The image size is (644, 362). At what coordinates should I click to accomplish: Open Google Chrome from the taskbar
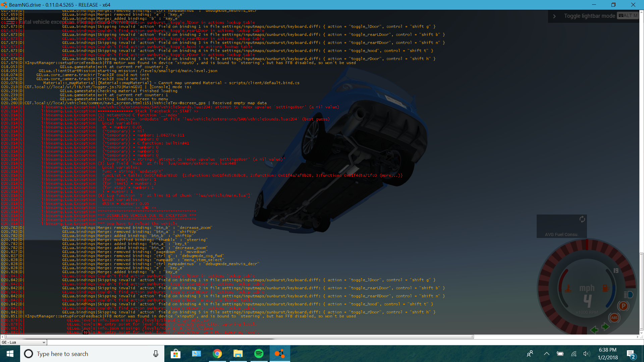coord(217,354)
